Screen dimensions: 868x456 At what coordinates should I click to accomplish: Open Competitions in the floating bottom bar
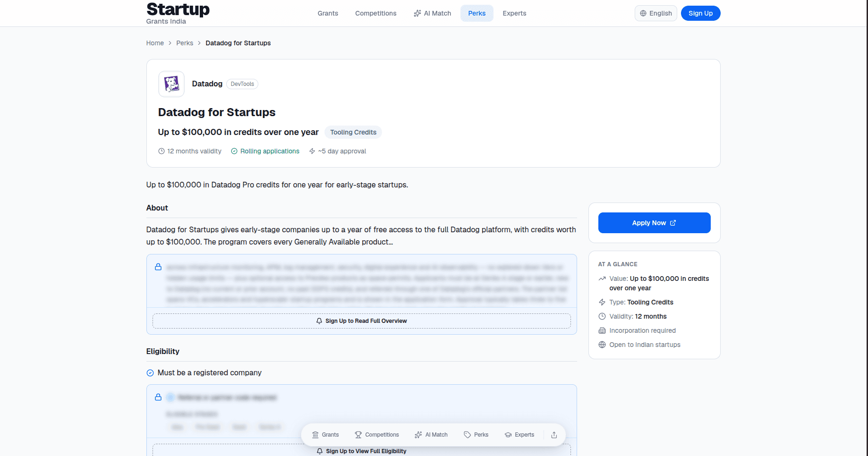coord(377,435)
